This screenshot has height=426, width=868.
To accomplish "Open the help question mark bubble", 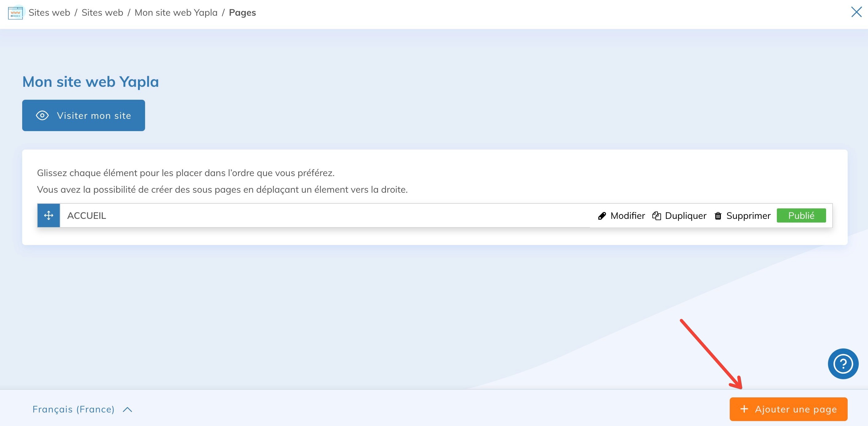I will (x=843, y=364).
